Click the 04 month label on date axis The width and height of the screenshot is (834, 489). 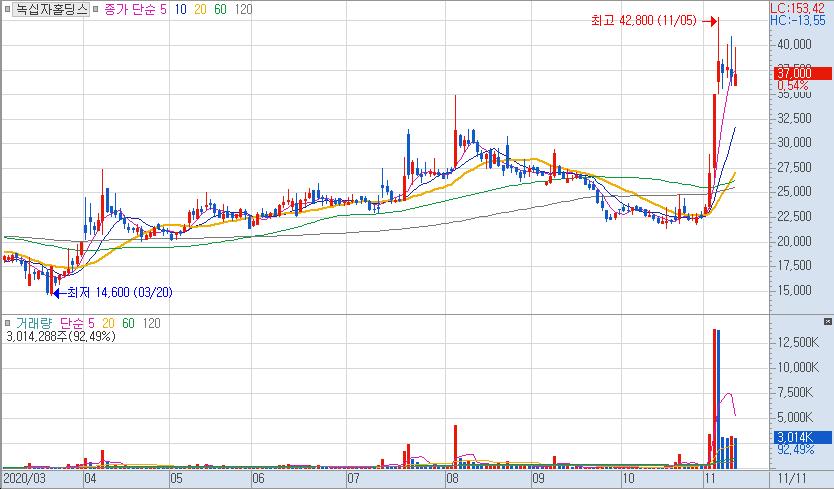[90, 478]
